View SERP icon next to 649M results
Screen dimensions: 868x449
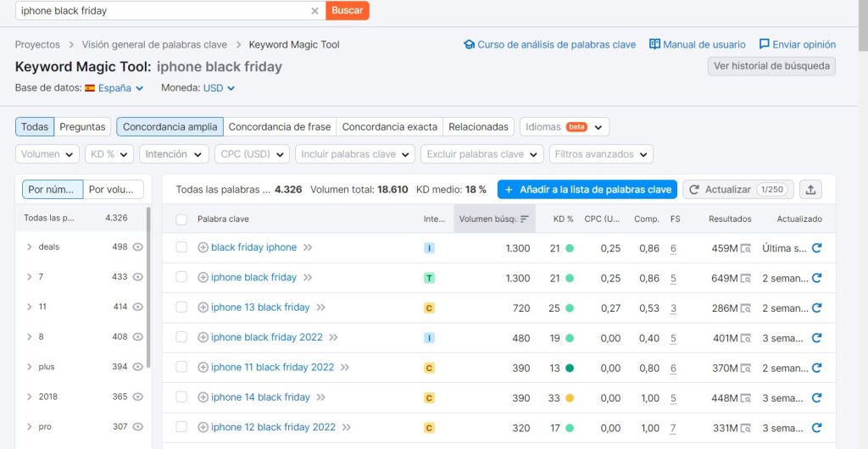pyautogui.click(x=746, y=278)
